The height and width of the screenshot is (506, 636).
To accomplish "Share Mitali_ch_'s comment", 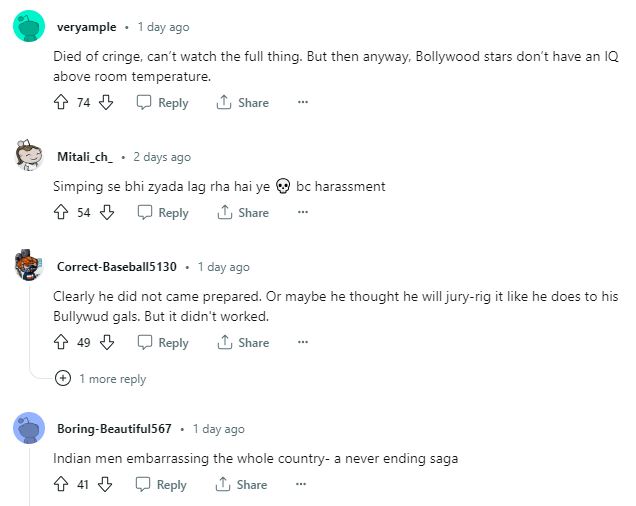I will (242, 212).
